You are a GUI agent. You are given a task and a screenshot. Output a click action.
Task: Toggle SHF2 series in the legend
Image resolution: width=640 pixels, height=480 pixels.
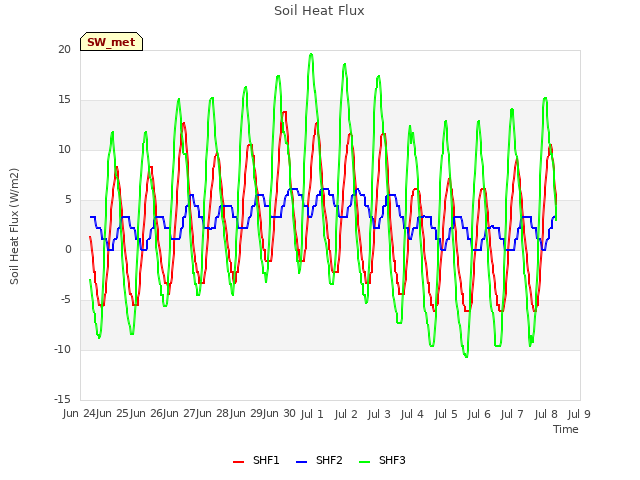(x=319, y=460)
